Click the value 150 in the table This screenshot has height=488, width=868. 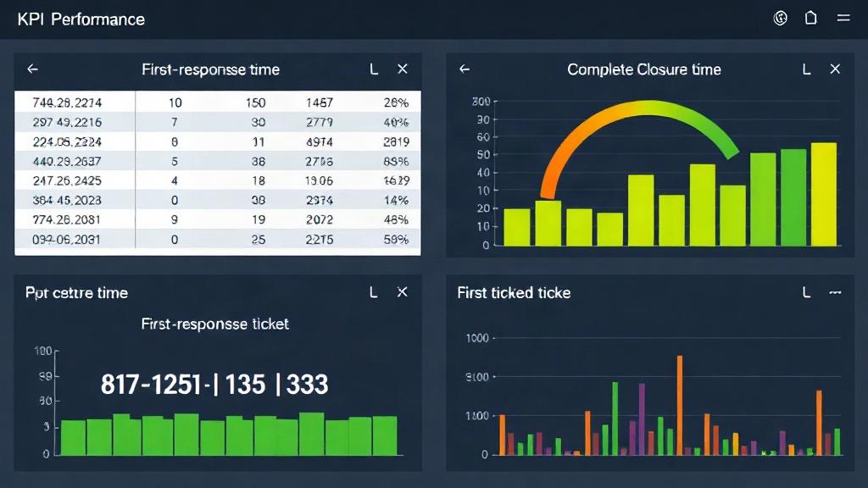[x=255, y=103]
